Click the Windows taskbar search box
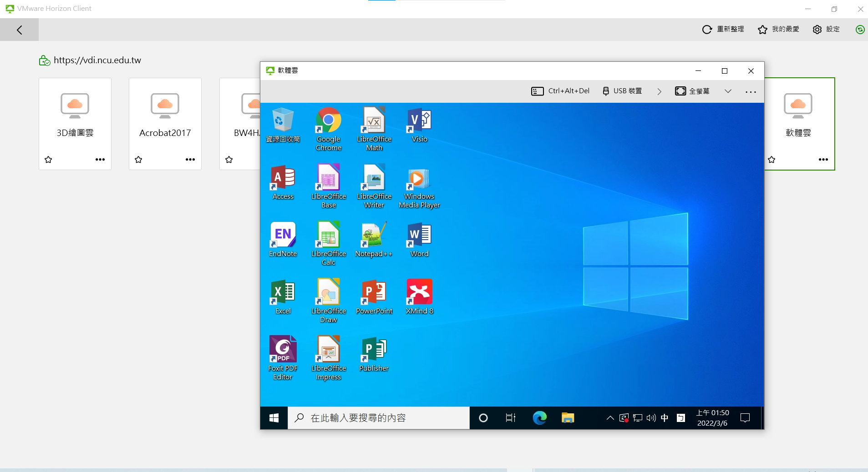 click(x=378, y=417)
